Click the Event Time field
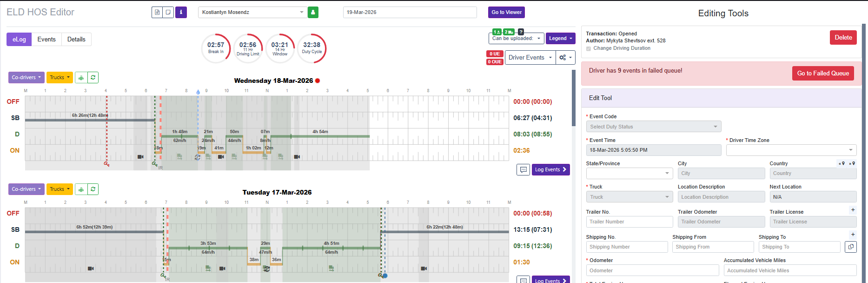This screenshot has width=868, height=283. [654, 150]
